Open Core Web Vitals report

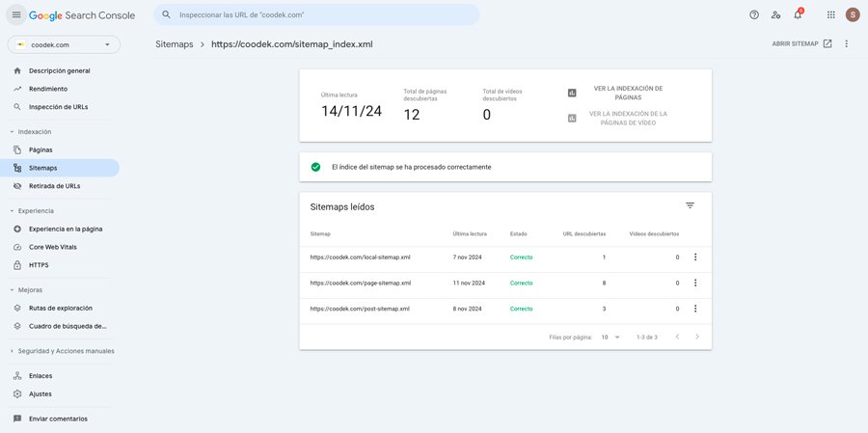click(x=60, y=247)
